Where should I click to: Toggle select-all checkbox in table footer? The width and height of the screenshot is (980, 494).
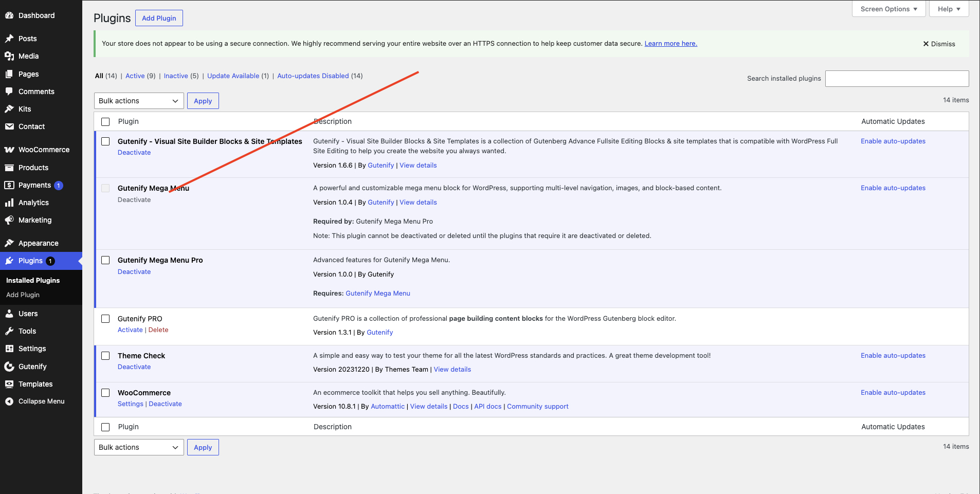(x=105, y=427)
